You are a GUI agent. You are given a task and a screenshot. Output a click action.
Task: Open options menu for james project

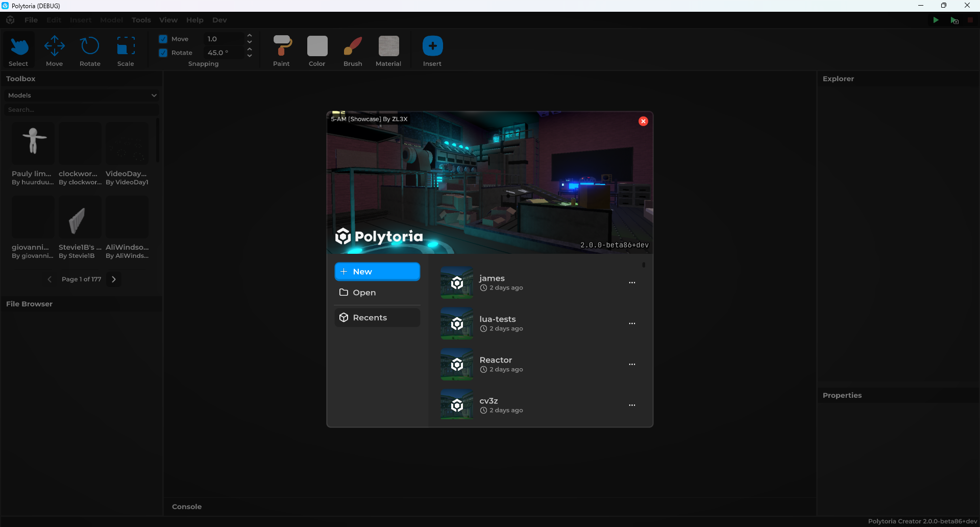(x=632, y=282)
